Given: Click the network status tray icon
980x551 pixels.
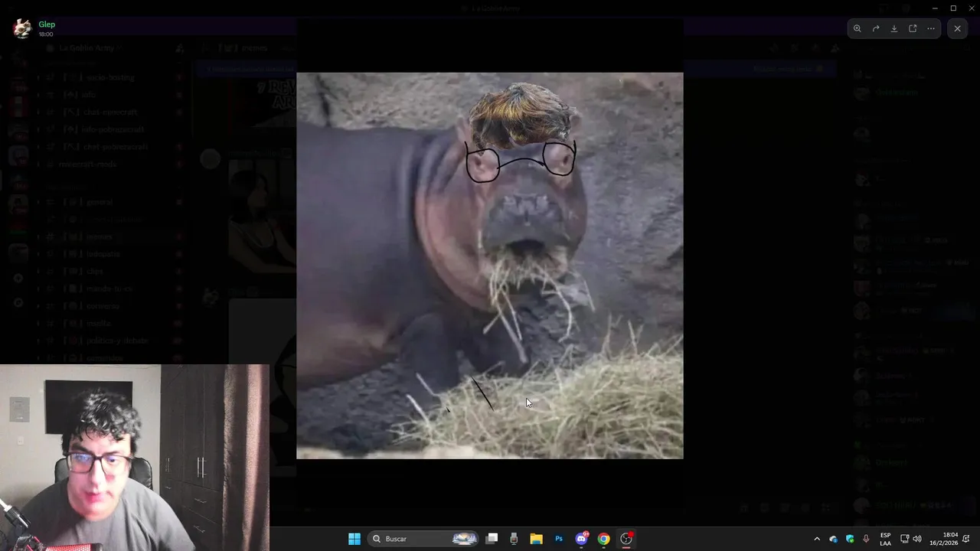Looking at the screenshot, I should tap(904, 539).
